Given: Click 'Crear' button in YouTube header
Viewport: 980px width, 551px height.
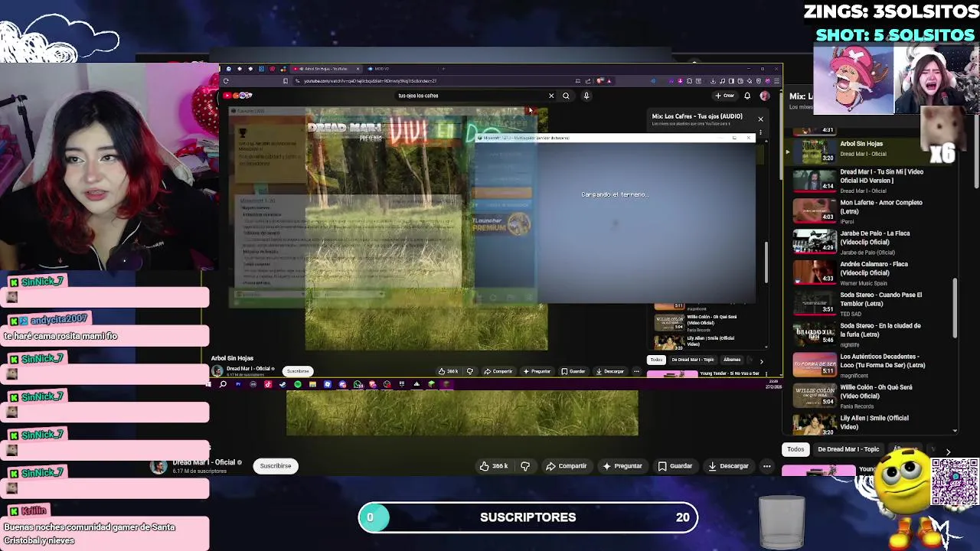Looking at the screenshot, I should pos(725,96).
